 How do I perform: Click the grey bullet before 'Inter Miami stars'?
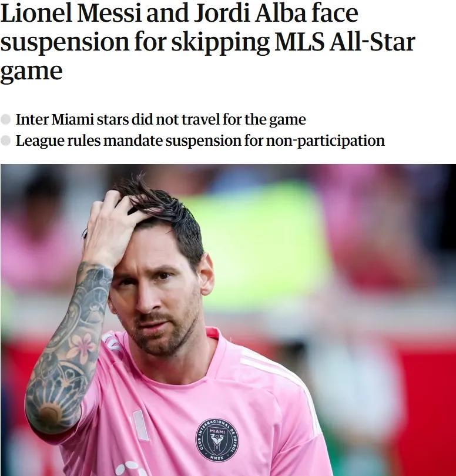5,119
